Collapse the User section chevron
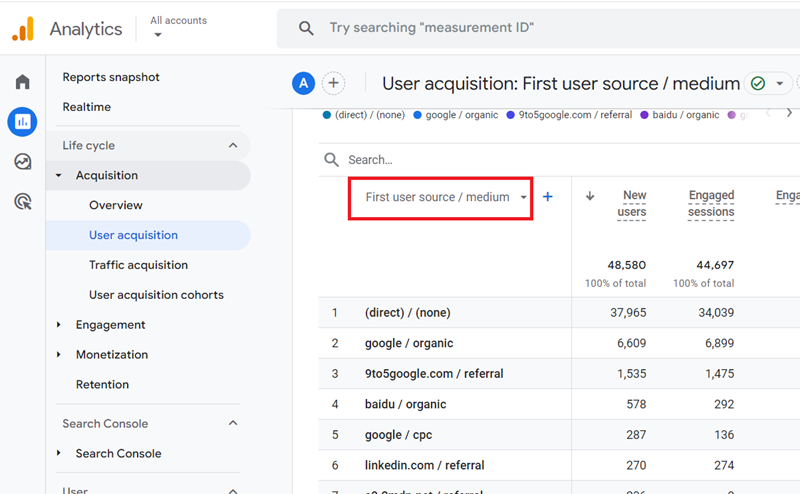The height and width of the screenshot is (494, 800). pos(233,490)
